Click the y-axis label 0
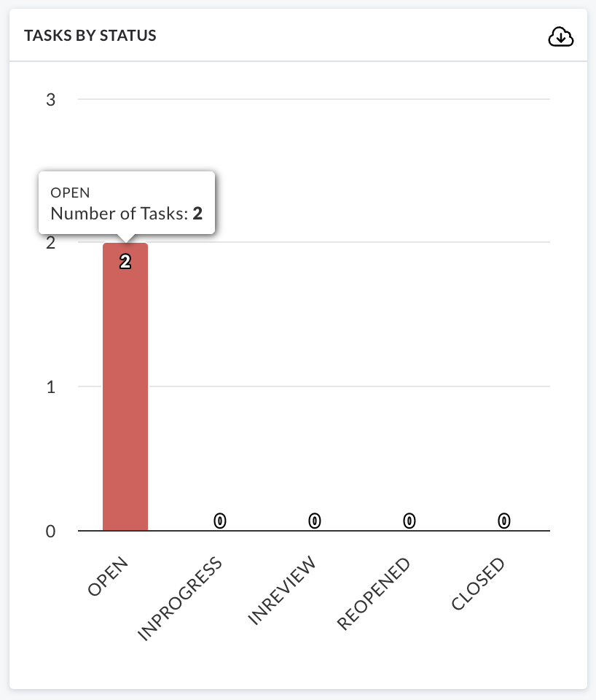This screenshot has width=596, height=700. tap(50, 532)
